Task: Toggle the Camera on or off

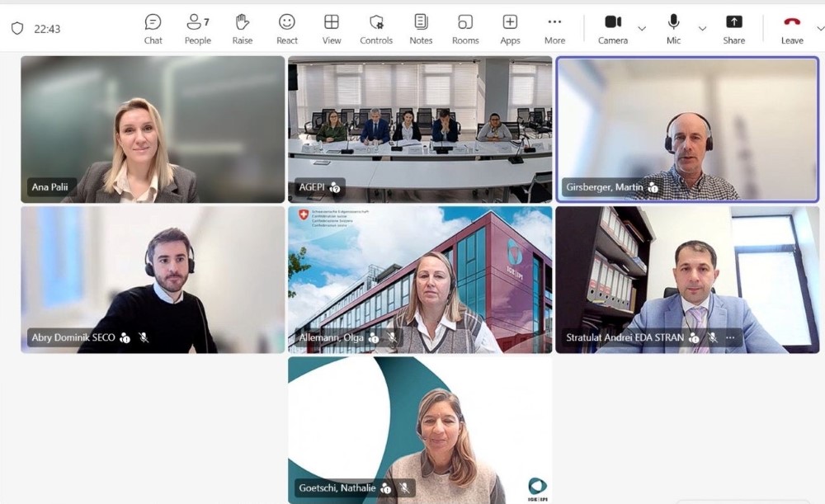Action: [613, 28]
